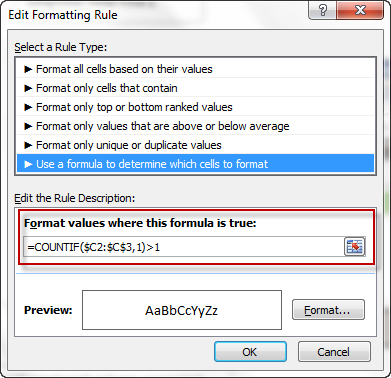Screen dimensions: 391x378
Task: Pick Format only values above or below average
Action: coord(195,126)
